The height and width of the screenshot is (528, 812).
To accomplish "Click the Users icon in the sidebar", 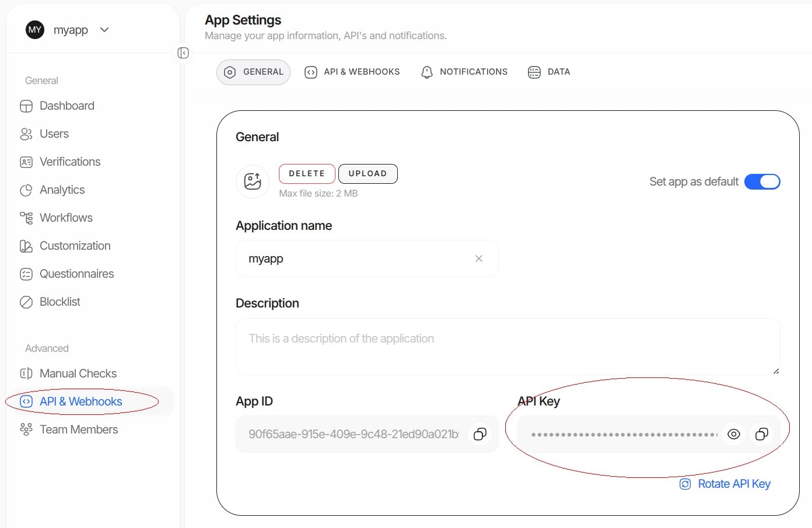I will click(26, 134).
